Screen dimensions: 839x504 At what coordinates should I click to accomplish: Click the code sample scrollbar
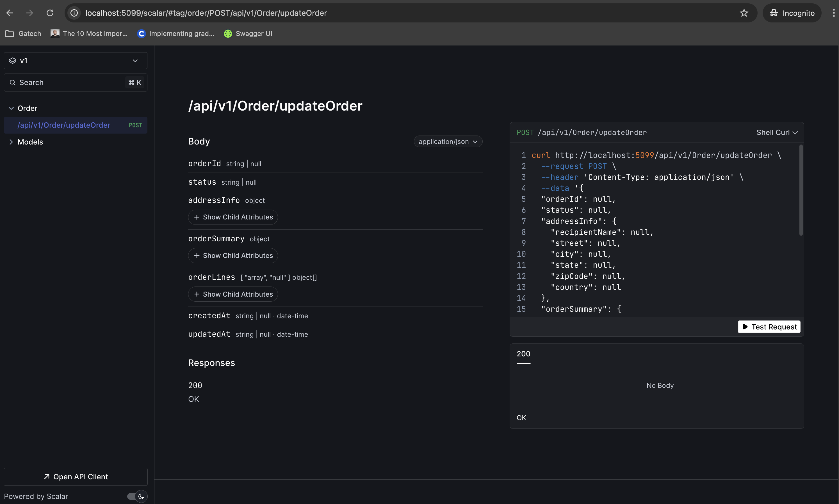point(801,190)
